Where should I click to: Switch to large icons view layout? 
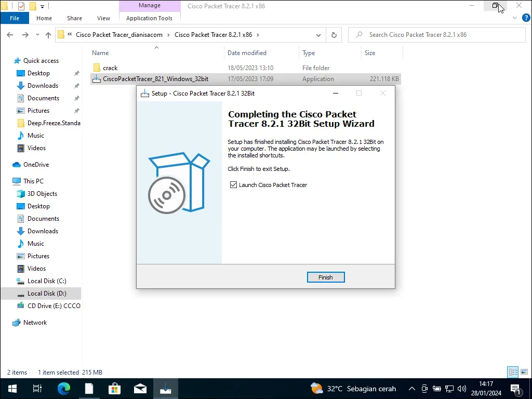(x=524, y=372)
